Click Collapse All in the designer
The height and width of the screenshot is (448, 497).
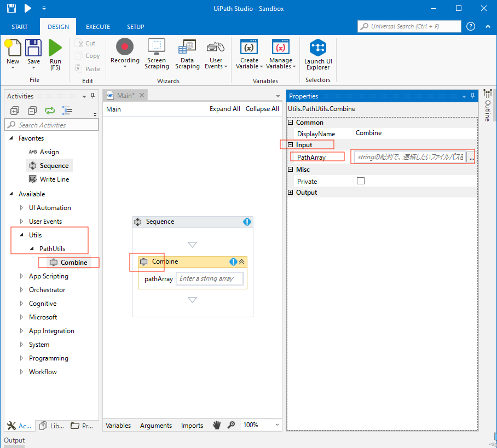(262, 109)
